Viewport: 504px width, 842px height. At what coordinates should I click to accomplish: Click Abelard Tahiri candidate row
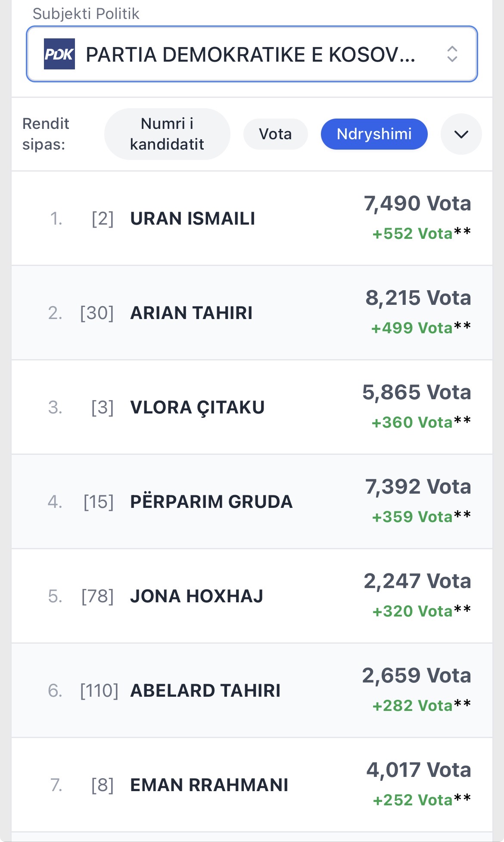(x=205, y=691)
